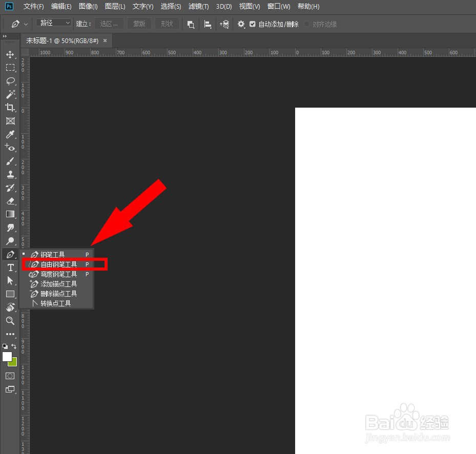The width and height of the screenshot is (476, 454).
Task: Choose 弯度钢笔工具 from the flyout
Action: [56, 274]
